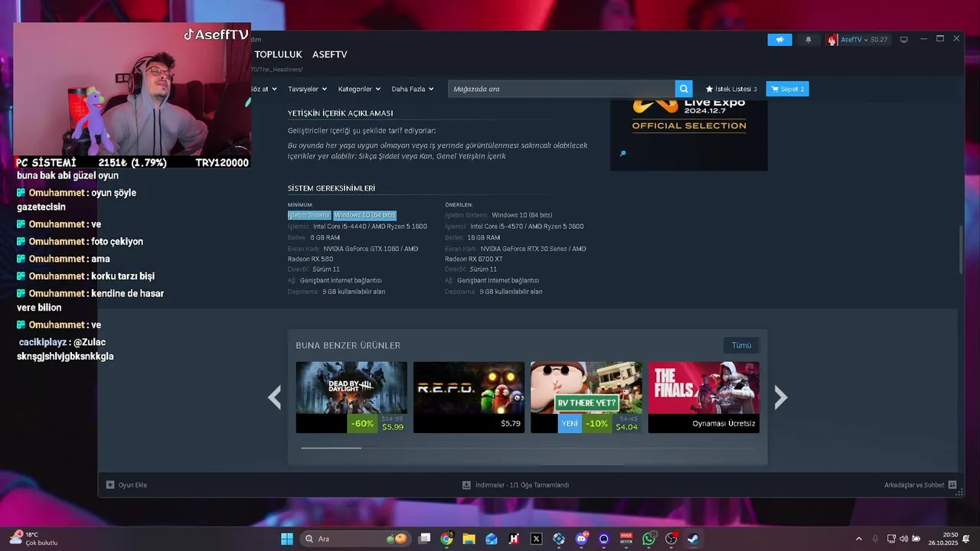The height and width of the screenshot is (551, 980).
Task: Click the -60% discount on Dead by Daylight
Action: [362, 423]
